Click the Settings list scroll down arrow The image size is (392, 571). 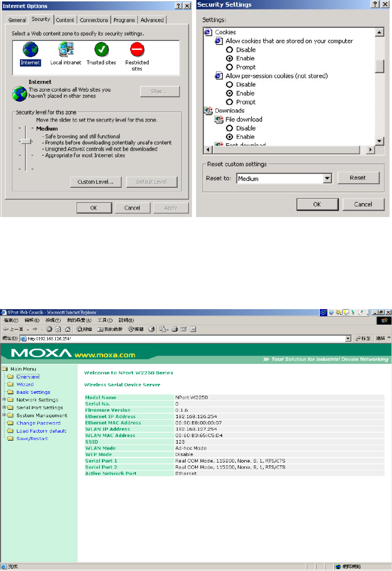pyautogui.click(x=380, y=141)
